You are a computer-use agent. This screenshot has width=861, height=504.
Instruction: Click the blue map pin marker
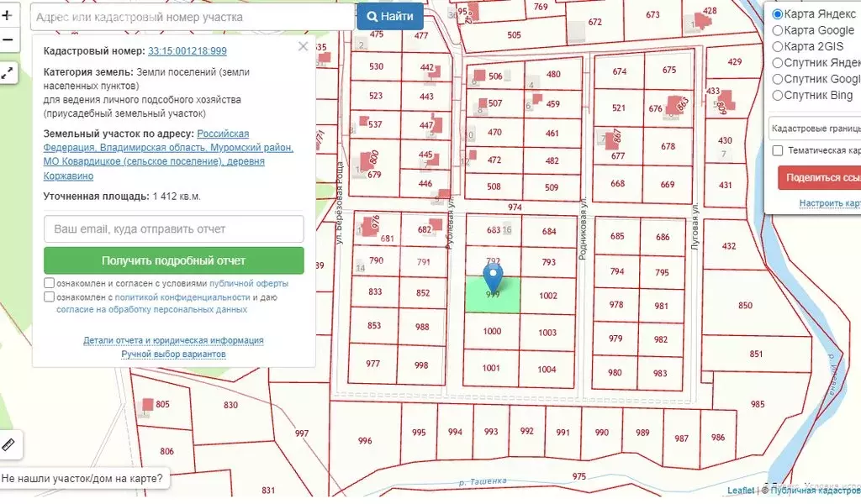494,275
